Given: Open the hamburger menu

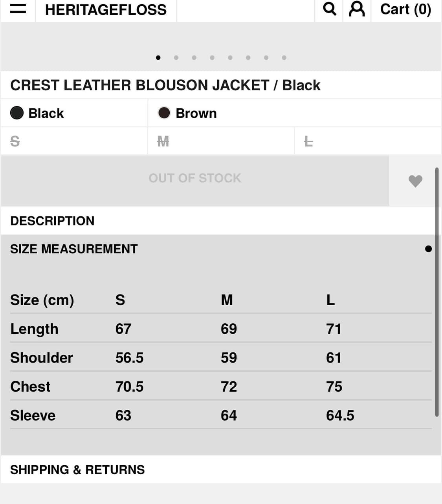Looking at the screenshot, I should 18,9.
